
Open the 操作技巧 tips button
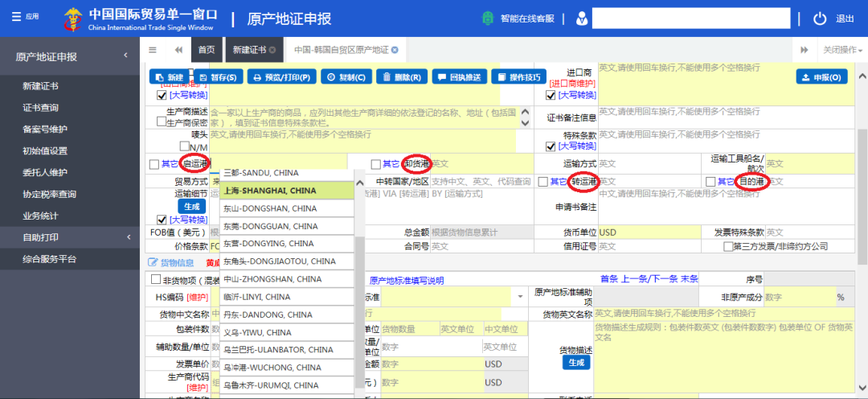[x=518, y=77]
